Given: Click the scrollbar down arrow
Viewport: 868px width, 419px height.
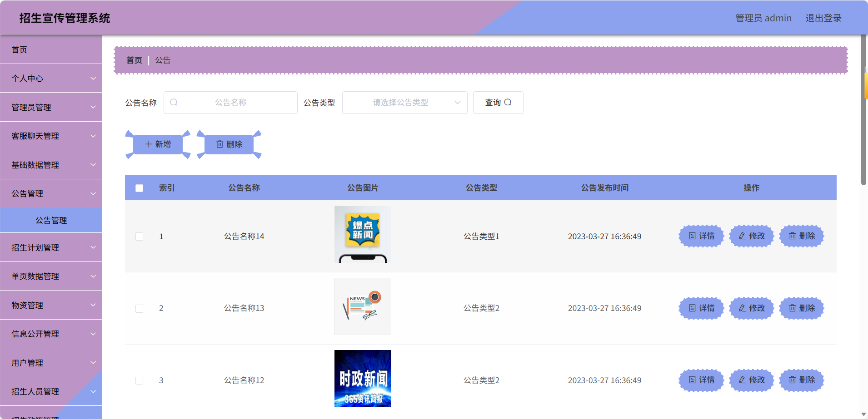Looking at the screenshot, I should [x=863, y=415].
